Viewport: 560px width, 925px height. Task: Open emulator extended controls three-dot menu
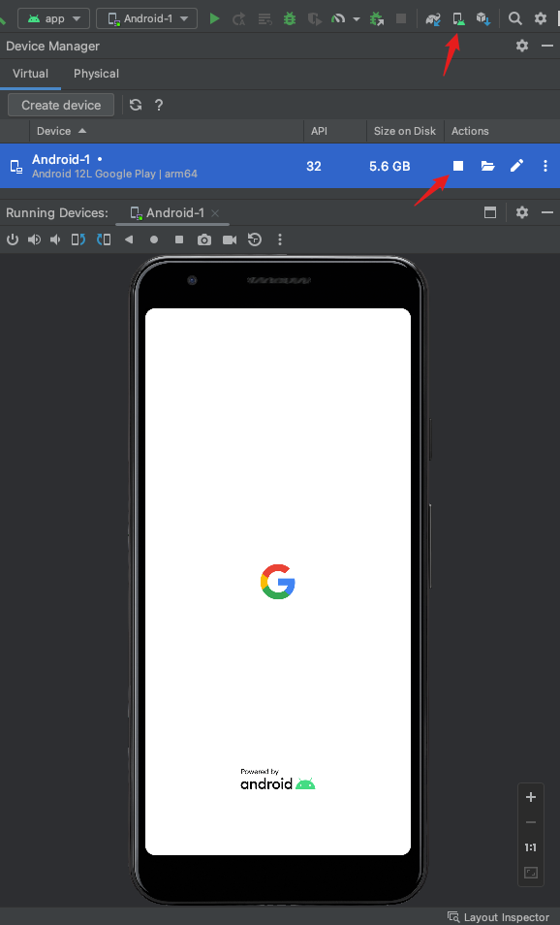[x=280, y=239]
